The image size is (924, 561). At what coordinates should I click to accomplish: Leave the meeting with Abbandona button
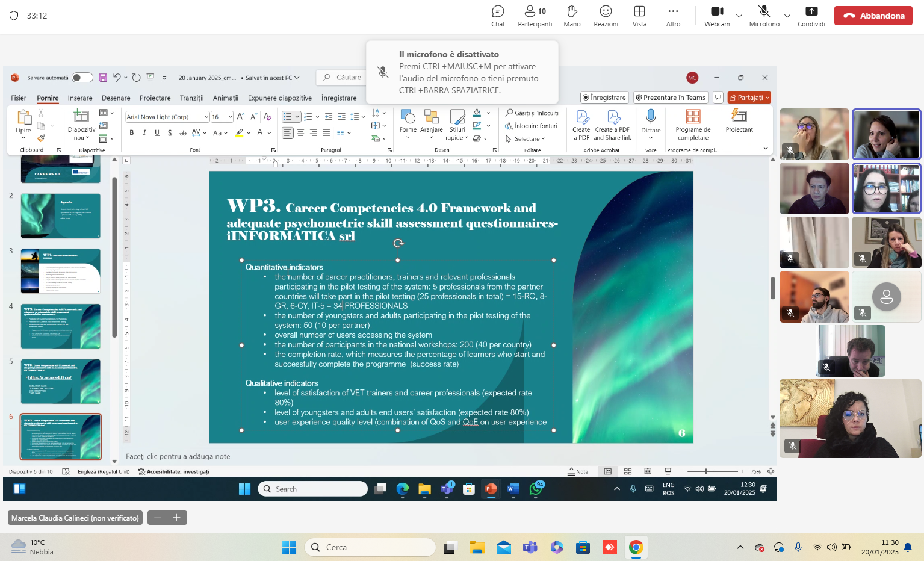pos(873,16)
